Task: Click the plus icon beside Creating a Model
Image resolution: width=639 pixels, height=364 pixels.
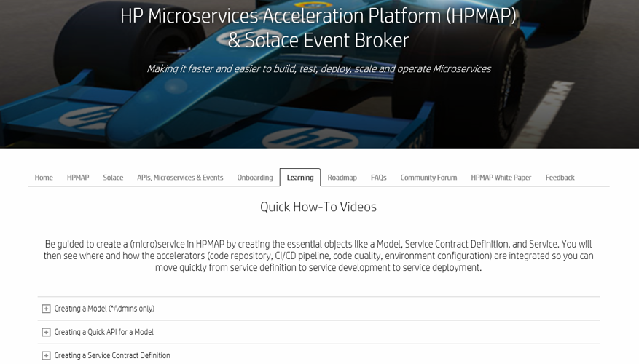Action: pos(46,309)
